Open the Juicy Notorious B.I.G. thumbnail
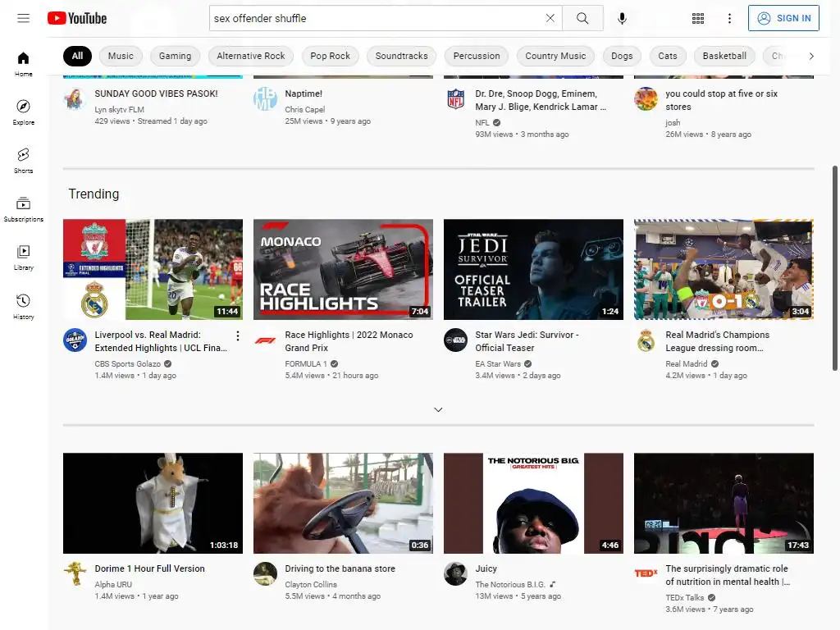The width and height of the screenshot is (840, 630). [x=533, y=503]
